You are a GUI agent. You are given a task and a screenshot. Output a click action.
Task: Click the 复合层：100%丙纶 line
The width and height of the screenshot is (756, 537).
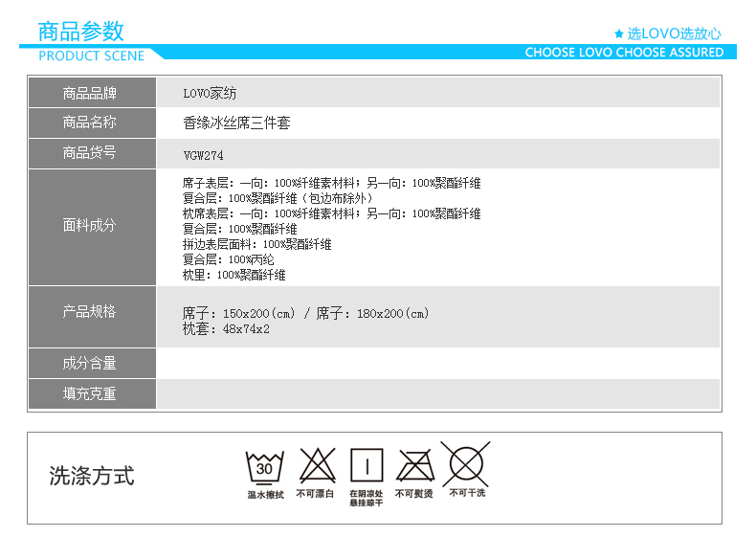click(x=229, y=259)
